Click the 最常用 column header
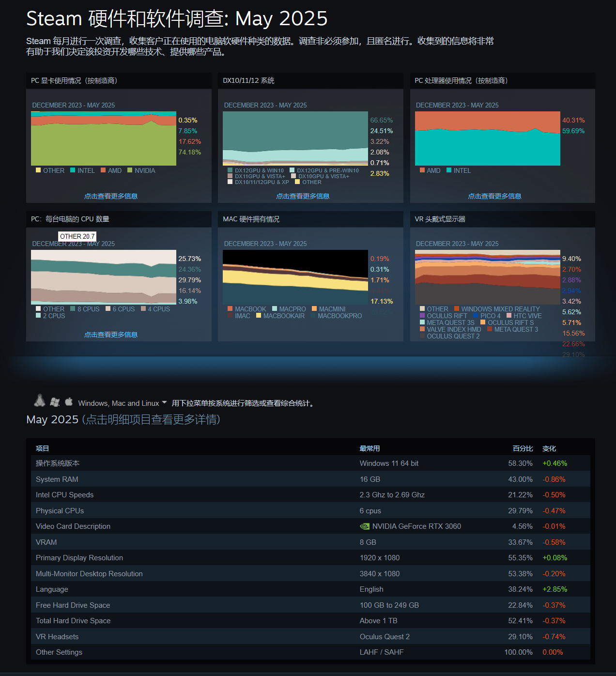The image size is (616, 676). coord(370,448)
